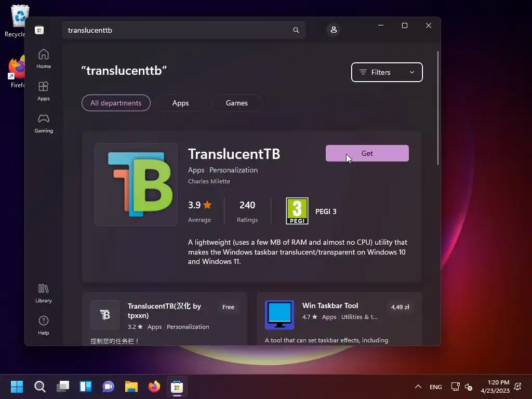Open Help in the sidebar
Viewport: 532px width, 399px height.
tap(44, 325)
